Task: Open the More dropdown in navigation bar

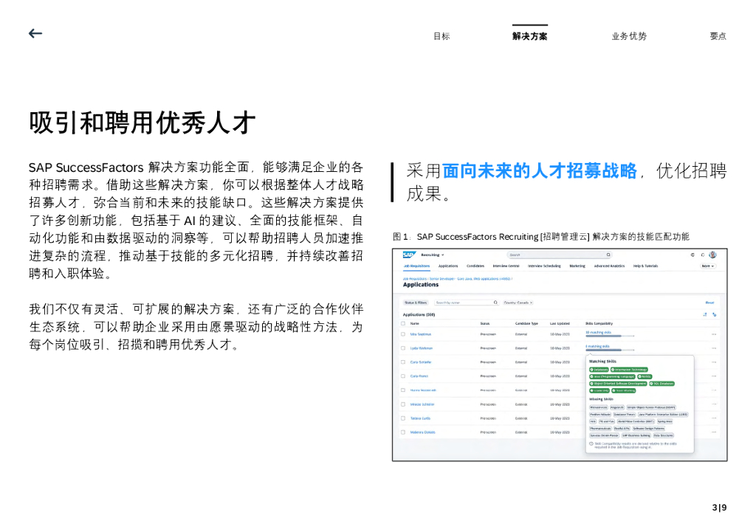Action: 708,266
